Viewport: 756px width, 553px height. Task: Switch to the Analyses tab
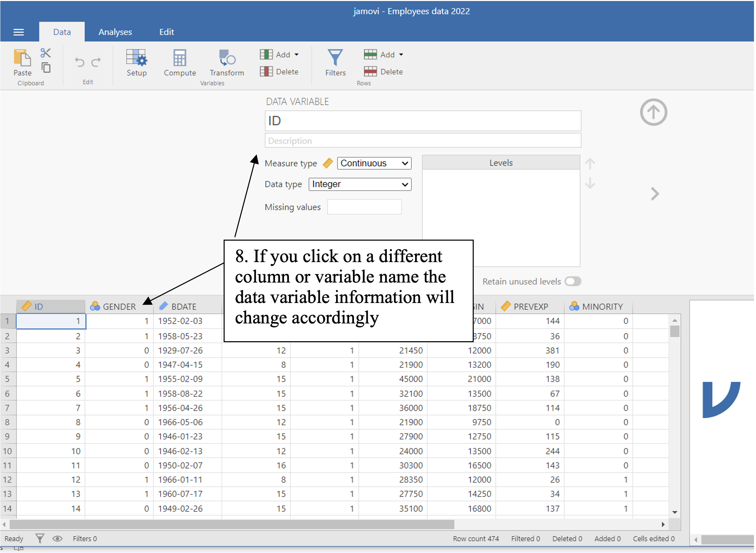click(x=115, y=32)
